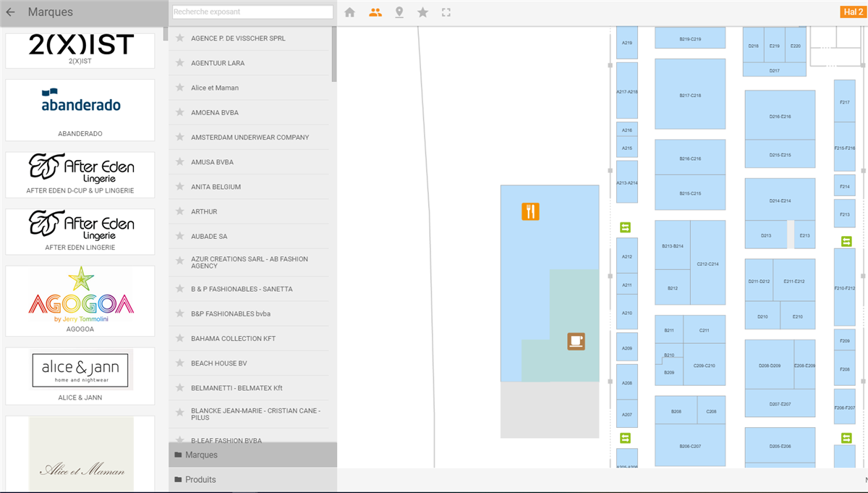Star AMSTERDAM UNDERWEAR COMPANY

point(180,137)
